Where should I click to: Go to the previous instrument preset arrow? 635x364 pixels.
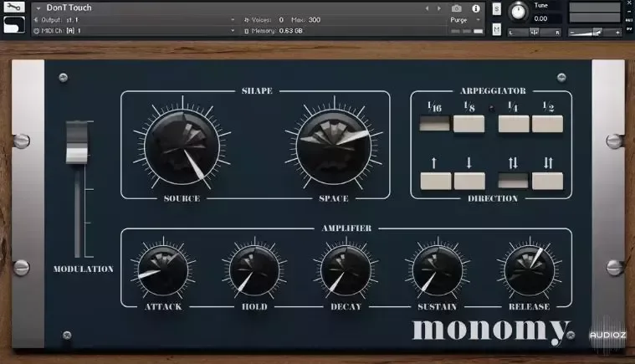pyautogui.click(x=427, y=8)
